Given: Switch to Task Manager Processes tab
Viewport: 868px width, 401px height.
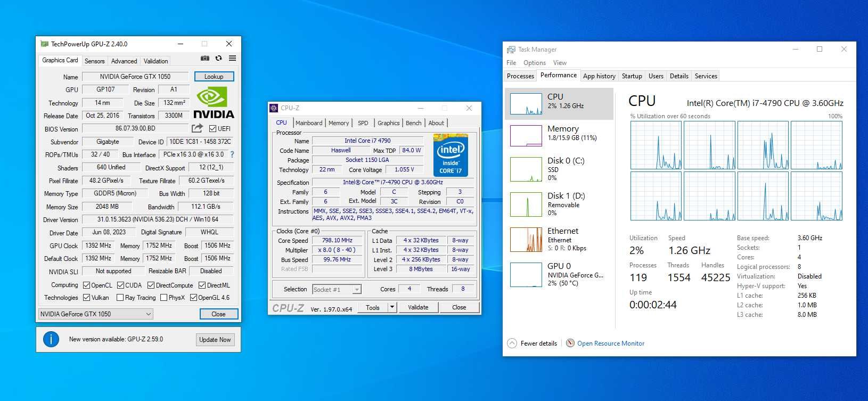Looking at the screenshot, I should coord(520,76).
